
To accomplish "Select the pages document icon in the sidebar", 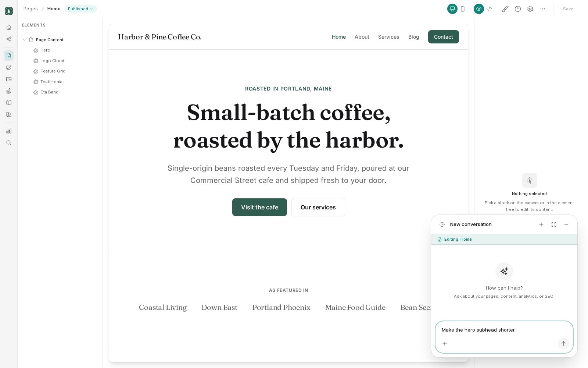I will pos(9,56).
